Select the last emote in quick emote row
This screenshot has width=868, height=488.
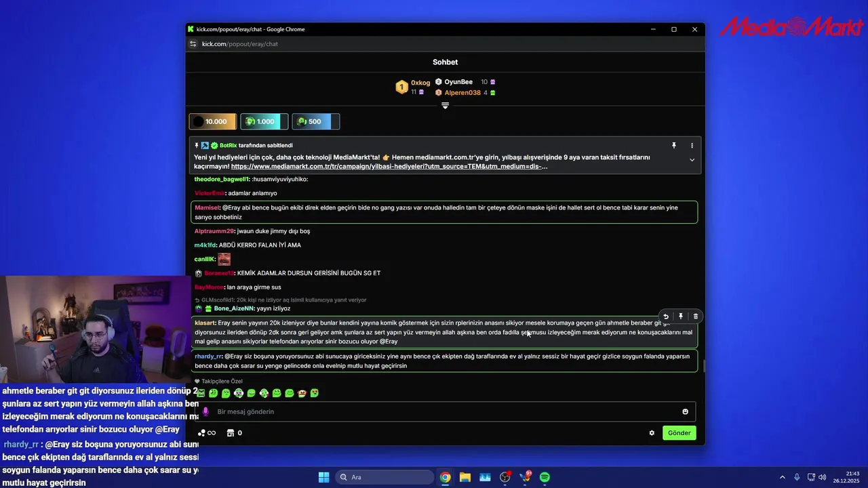315,393
